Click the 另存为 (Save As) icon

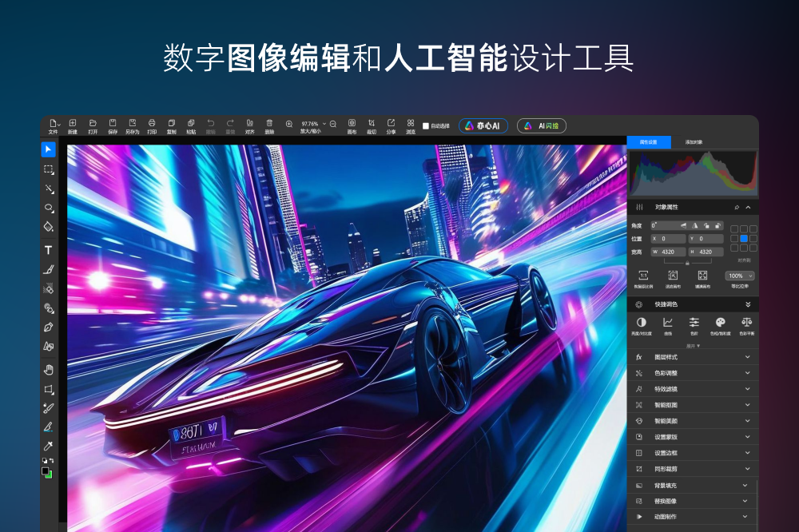click(x=132, y=125)
